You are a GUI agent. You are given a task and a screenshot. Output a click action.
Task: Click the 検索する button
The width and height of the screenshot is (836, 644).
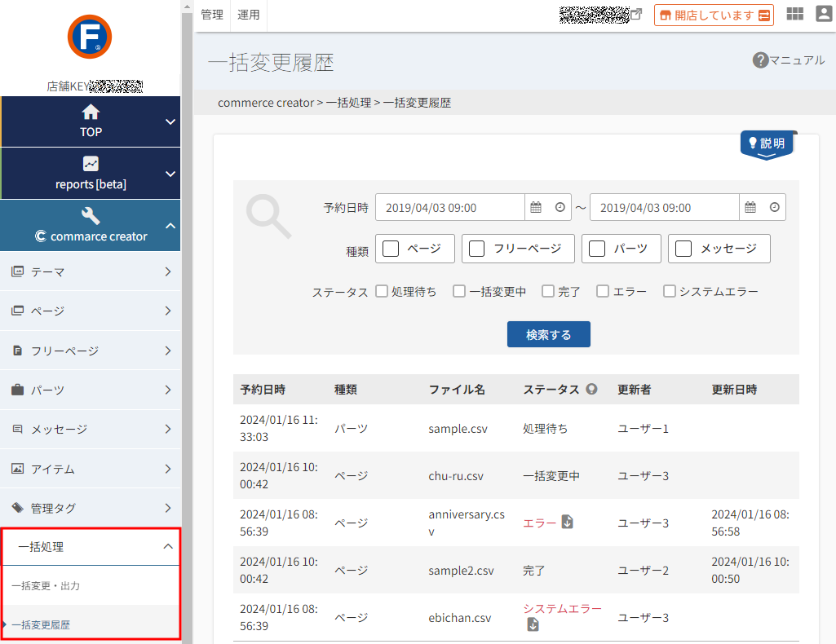[549, 334]
